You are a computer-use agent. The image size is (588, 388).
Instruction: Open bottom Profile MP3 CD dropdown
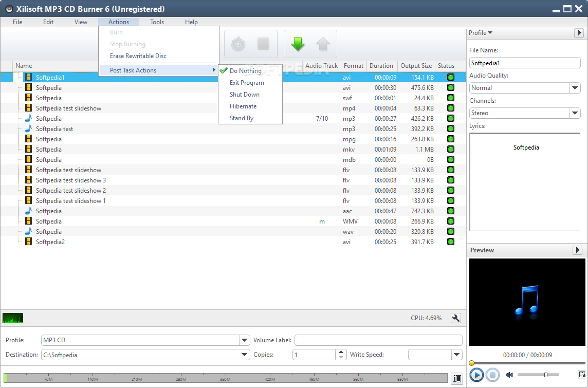click(245, 340)
